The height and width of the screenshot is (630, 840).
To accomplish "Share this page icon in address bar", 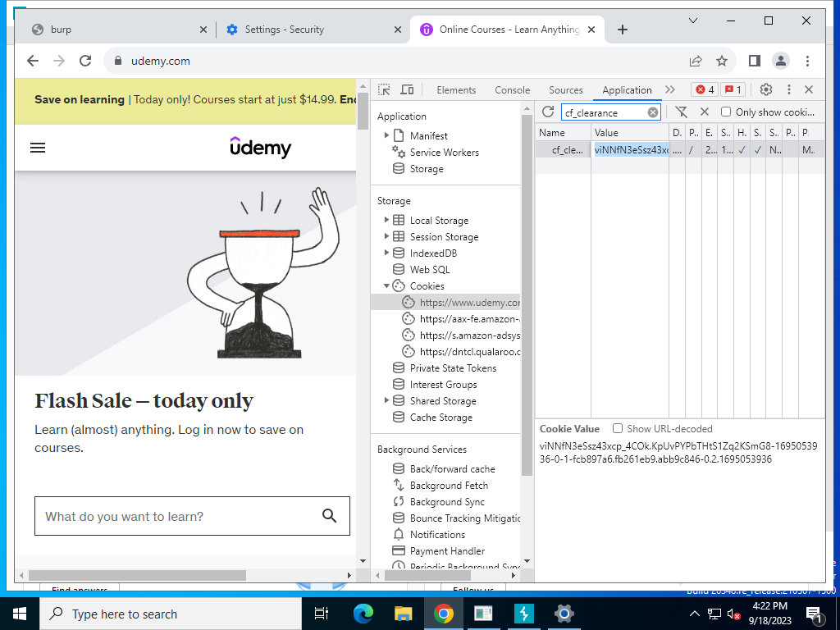I will point(696,61).
